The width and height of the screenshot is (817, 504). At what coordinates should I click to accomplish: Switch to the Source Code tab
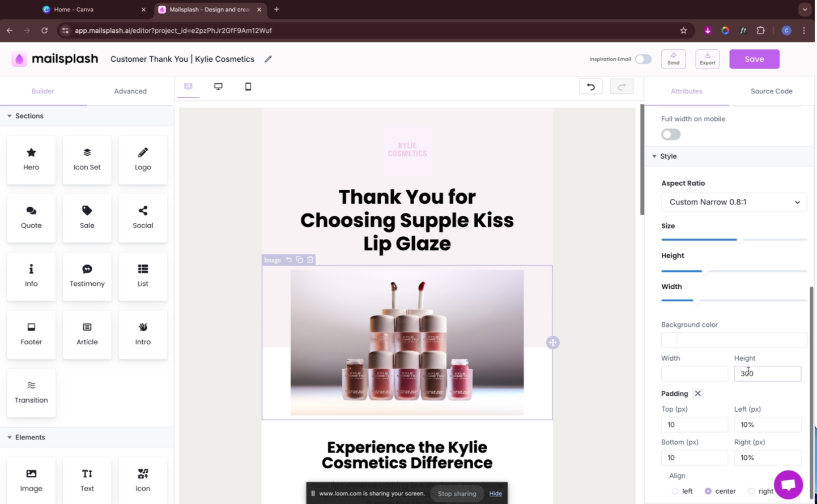click(771, 91)
